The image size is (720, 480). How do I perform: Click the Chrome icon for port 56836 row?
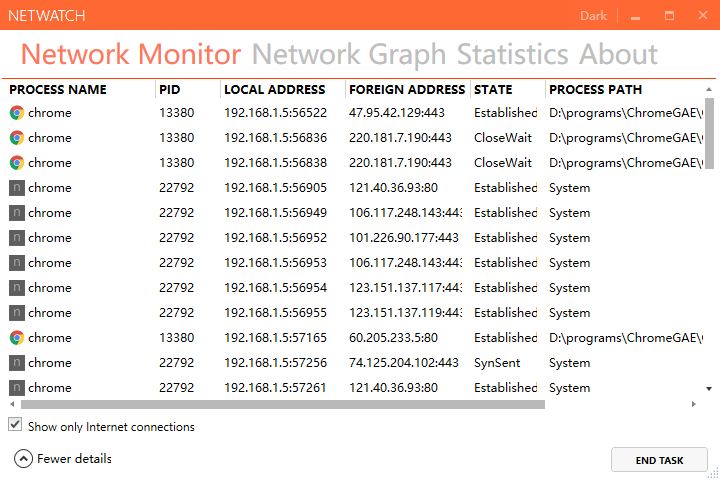(x=17, y=137)
